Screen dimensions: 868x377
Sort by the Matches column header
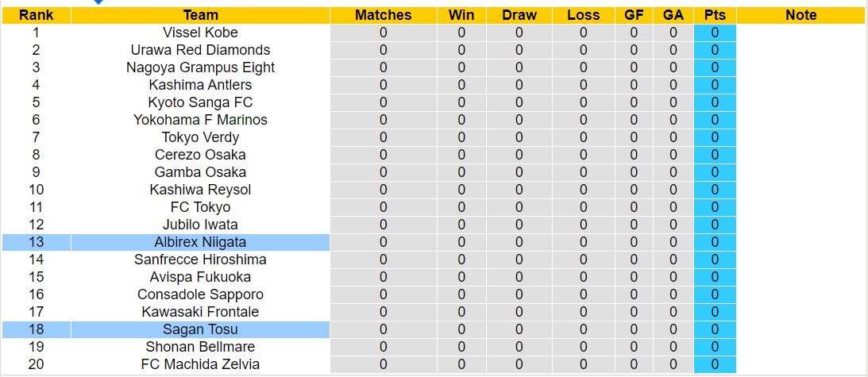click(x=383, y=15)
